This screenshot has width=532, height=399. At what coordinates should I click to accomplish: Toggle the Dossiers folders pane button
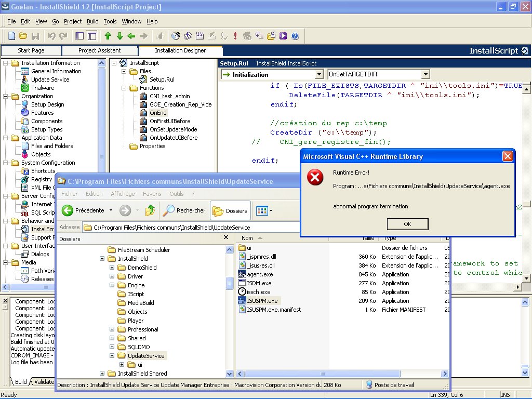pos(231,210)
